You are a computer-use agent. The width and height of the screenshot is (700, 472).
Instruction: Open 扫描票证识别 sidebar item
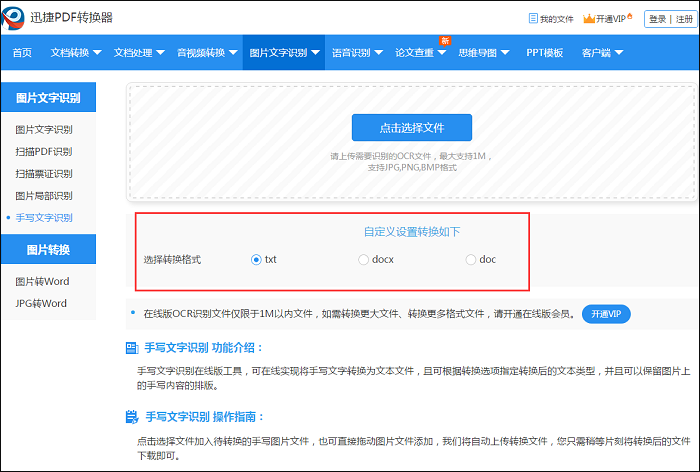click(x=44, y=174)
